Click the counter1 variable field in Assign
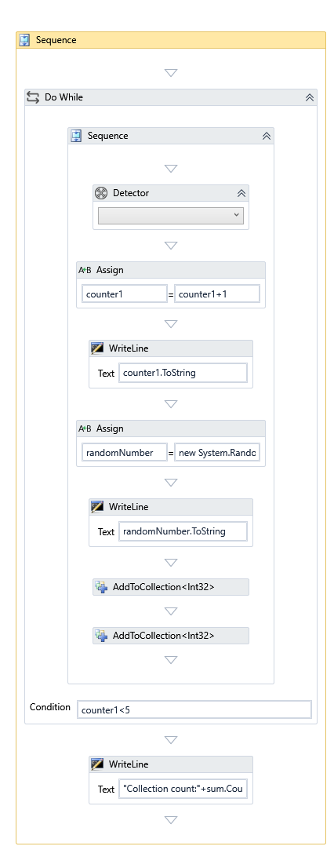Image resolution: width=334 pixels, height=868 pixels. click(x=125, y=294)
